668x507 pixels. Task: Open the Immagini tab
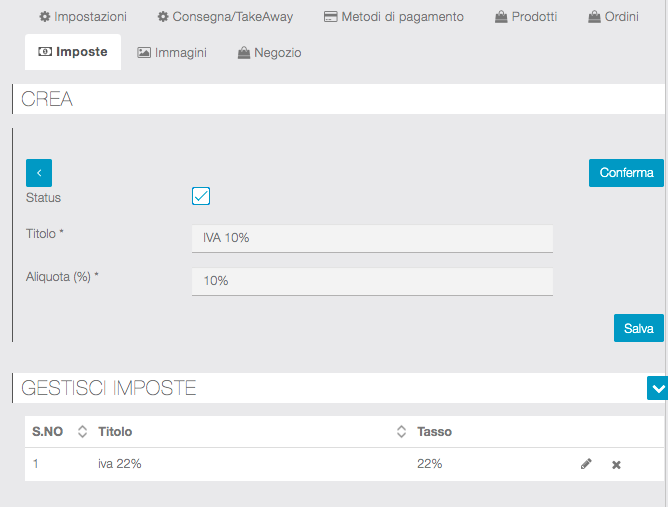pyautogui.click(x=171, y=52)
